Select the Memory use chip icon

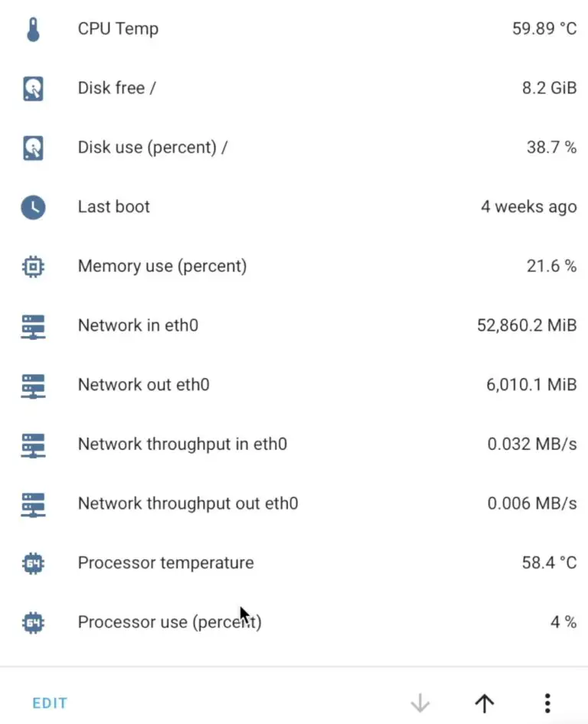click(32, 266)
